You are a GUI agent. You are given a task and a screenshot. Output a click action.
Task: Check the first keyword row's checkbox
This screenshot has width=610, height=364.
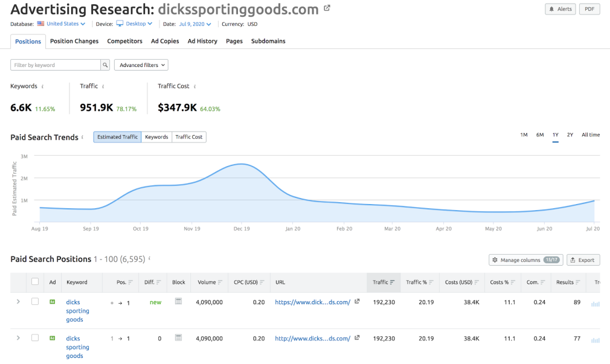point(34,302)
